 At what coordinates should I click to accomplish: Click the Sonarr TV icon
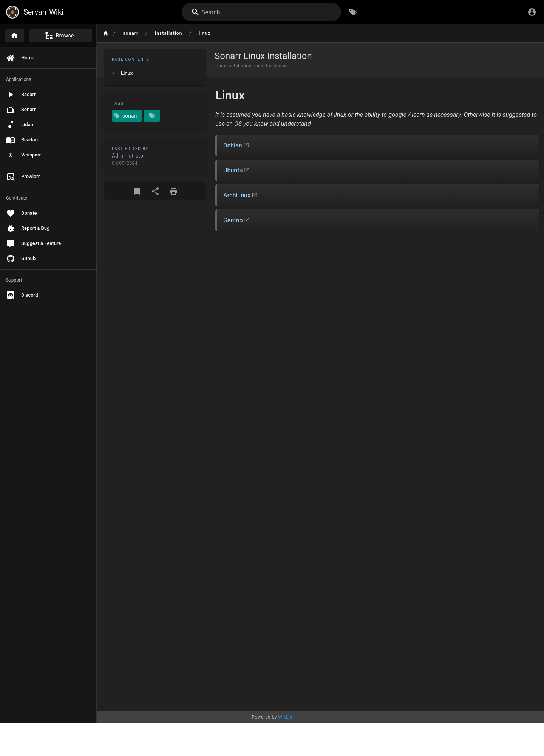[x=11, y=110]
